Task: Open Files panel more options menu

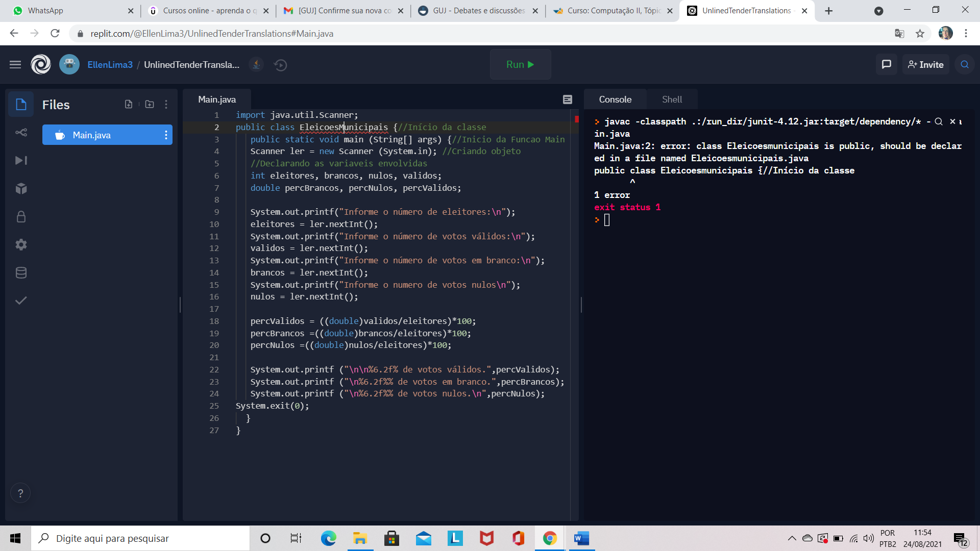Action: coord(166,105)
